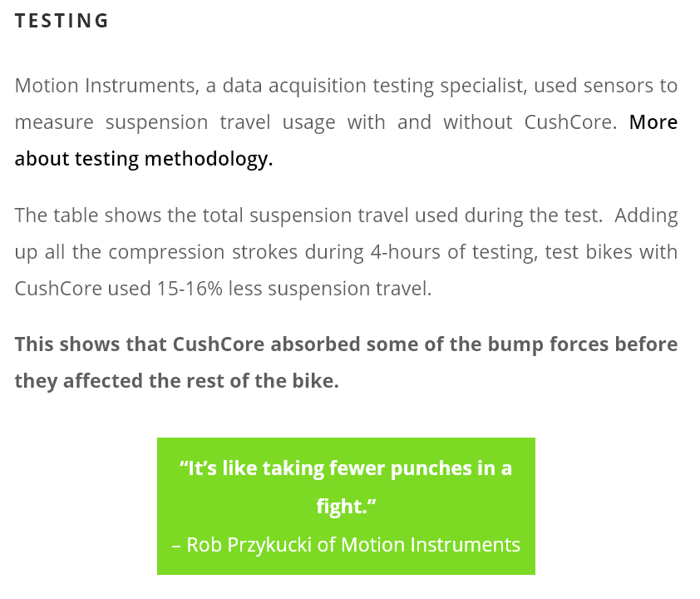The height and width of the screenshot is (599, 700).
Task: Click the Rob Przykucki attribution line
Action: tap(346, 545)
